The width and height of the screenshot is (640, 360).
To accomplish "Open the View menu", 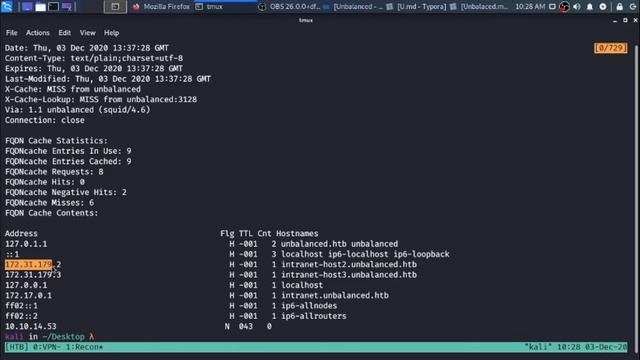I will pyautogui.click(x=87, y=33).
